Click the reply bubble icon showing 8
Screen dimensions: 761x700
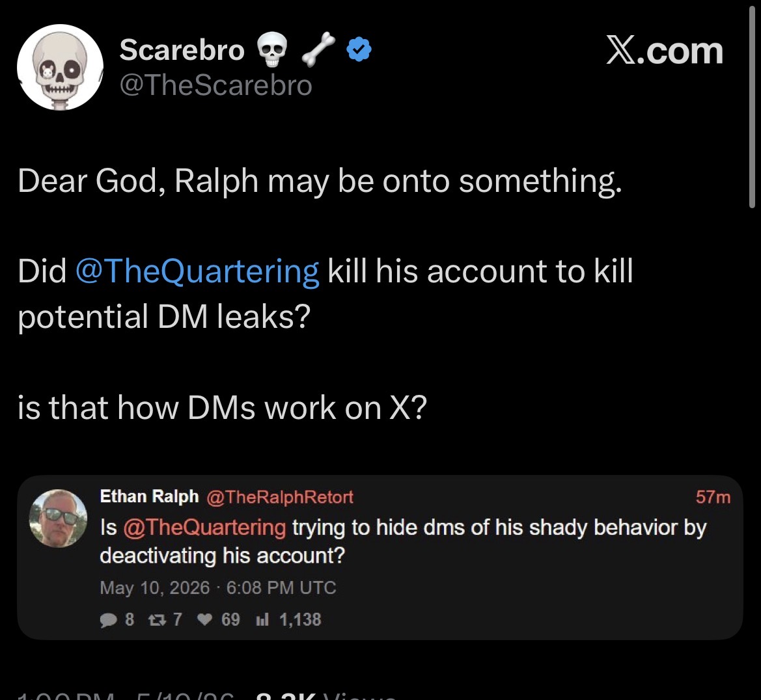click(x=108, y=620)
